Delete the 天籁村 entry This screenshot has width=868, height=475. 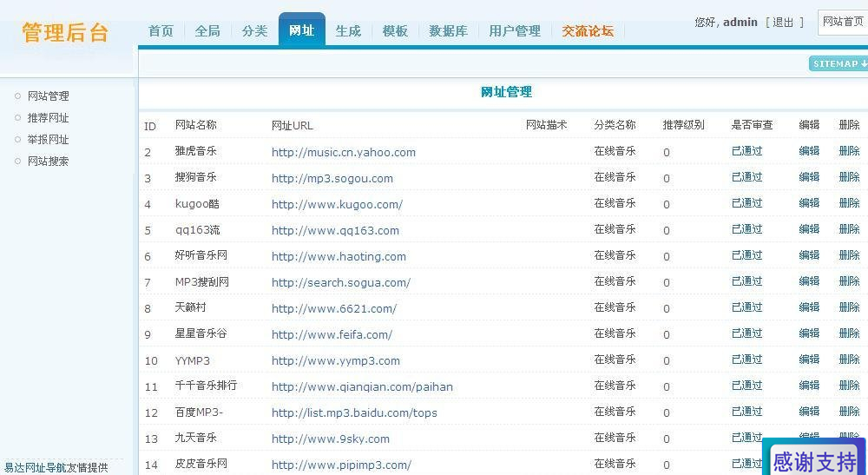849,307
